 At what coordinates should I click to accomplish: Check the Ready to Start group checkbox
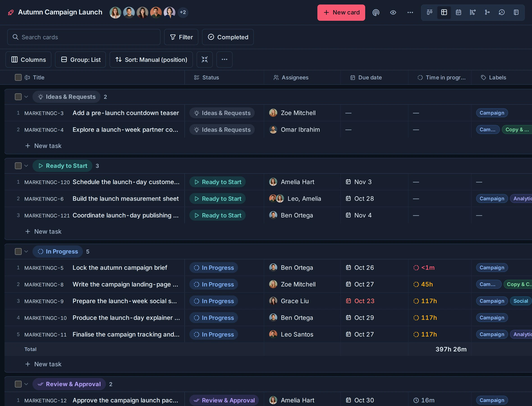coord(18,166)
